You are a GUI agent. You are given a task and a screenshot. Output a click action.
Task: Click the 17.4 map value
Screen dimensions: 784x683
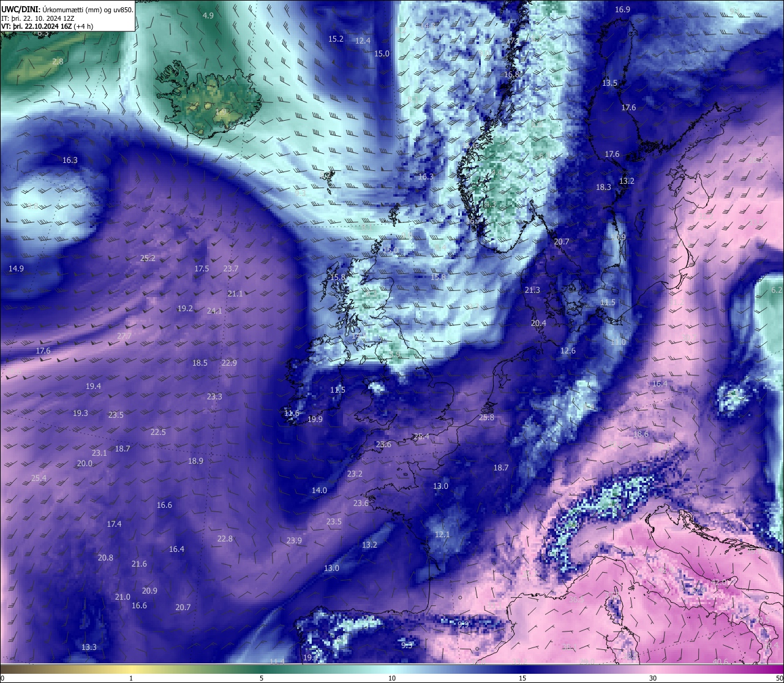coord(114,524)
